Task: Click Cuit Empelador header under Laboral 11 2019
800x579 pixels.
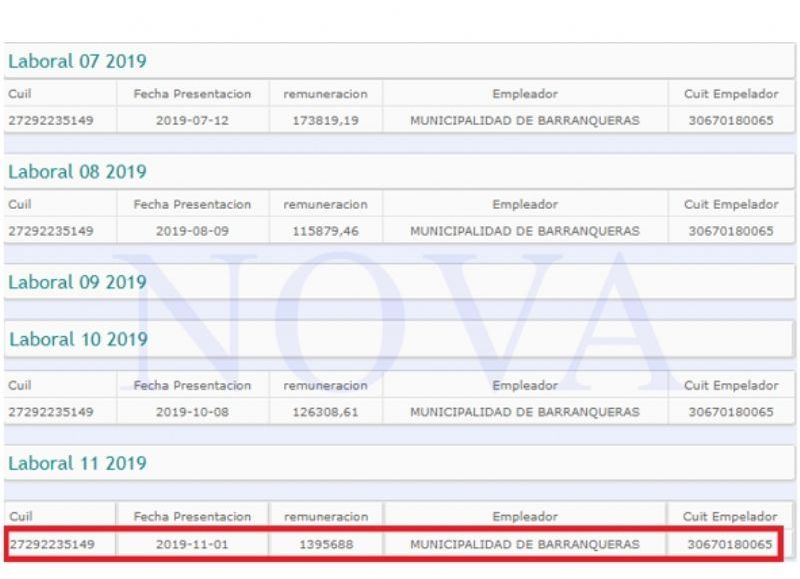Action: tap(730, 517)
